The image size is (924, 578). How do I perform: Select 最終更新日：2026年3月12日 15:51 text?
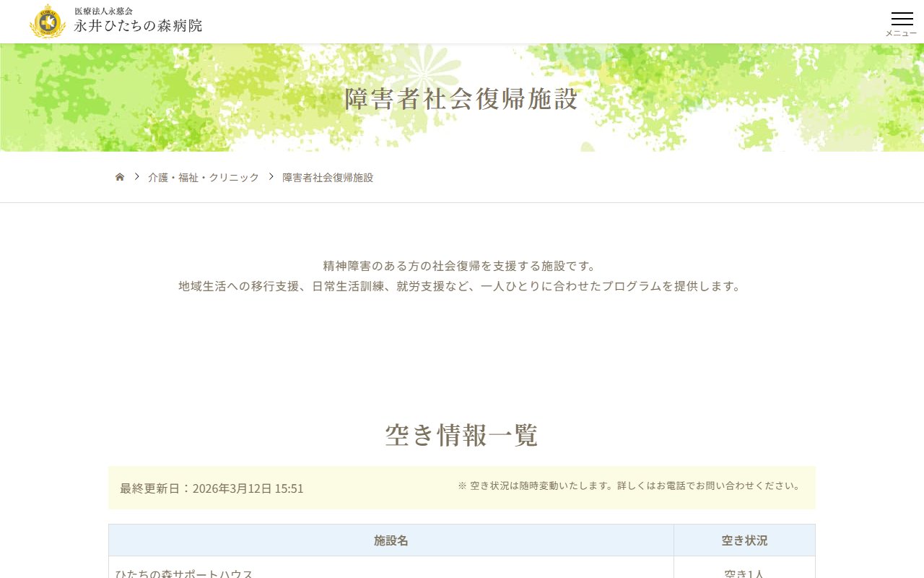[212, 488]
